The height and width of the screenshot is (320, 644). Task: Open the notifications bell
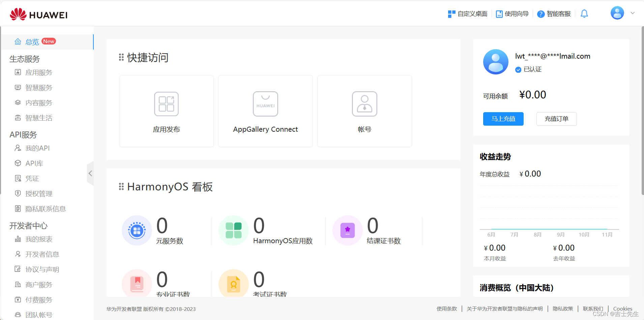click(584, 14)
